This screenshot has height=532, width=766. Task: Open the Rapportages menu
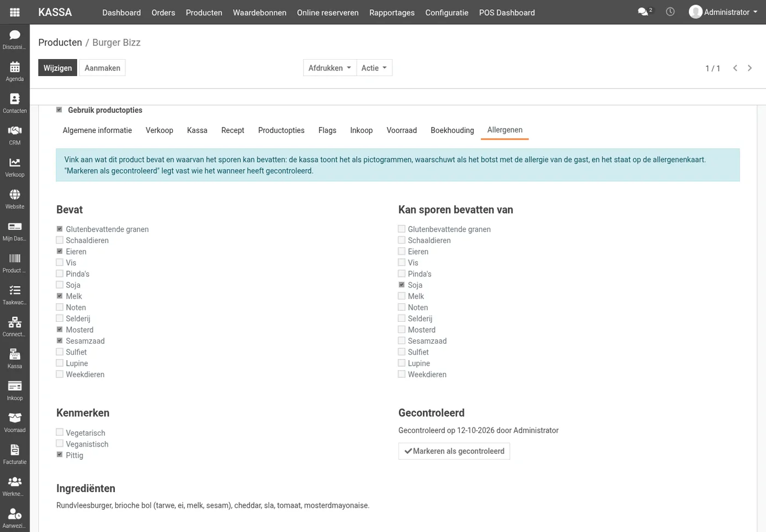tap(392, 12)
